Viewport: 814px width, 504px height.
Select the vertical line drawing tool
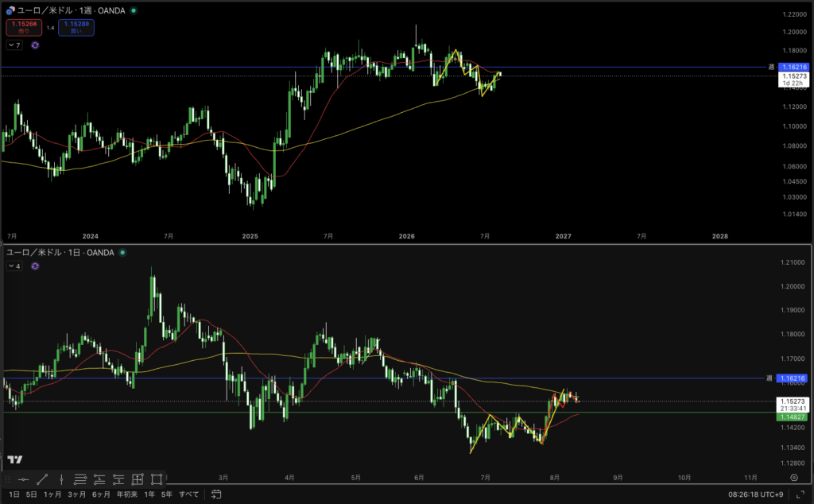pos(61,479)
